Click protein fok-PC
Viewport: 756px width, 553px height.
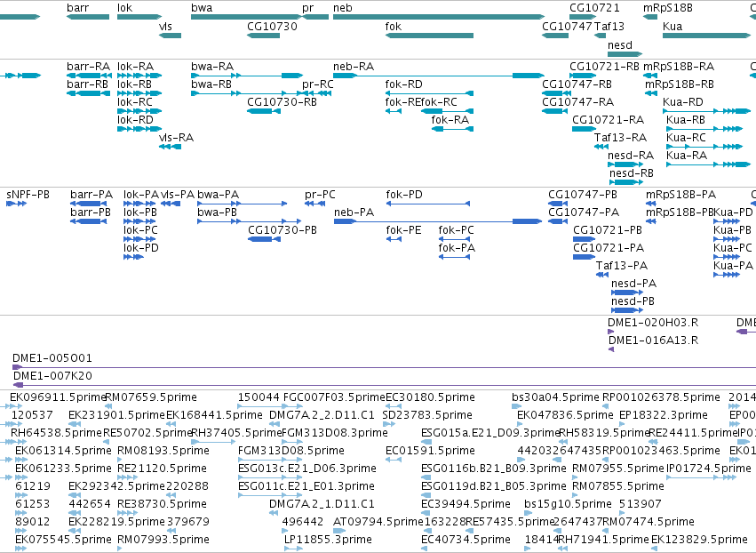456,230
